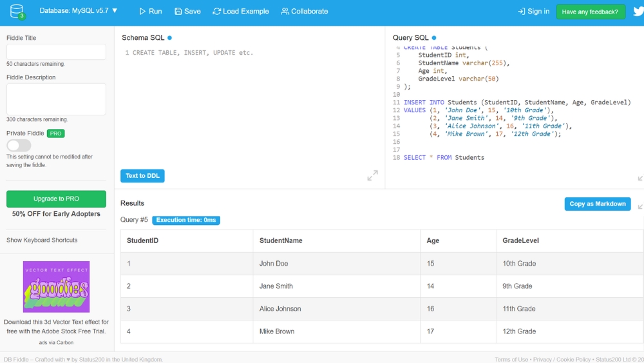Open the goodies vector text ad image
644x363 pixels.
(x=56, y=286)
